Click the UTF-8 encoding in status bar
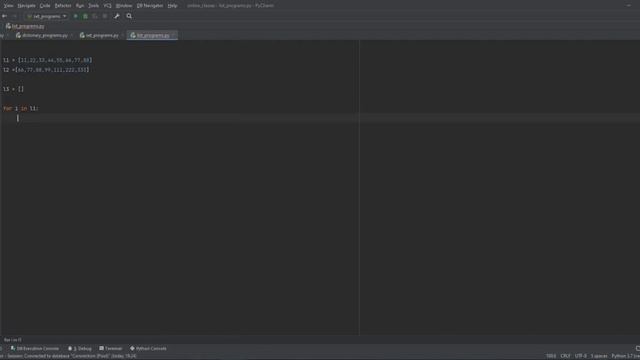This screenshot has width=640, height=360. (x=580, y=356)
